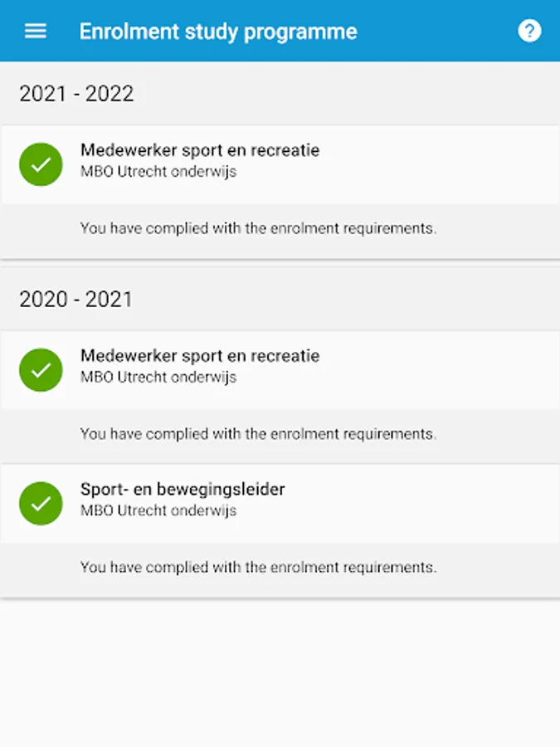The image size is (560, 747).
Task: Click green checkmark beside Sport- en bewegingsleider
Action: tap(41, 503)
